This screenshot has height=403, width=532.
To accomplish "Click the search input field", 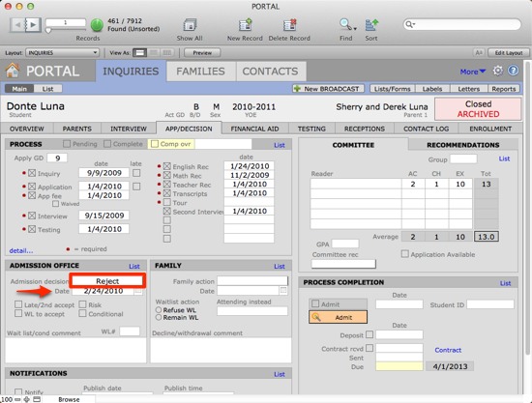I will [461, 24].
